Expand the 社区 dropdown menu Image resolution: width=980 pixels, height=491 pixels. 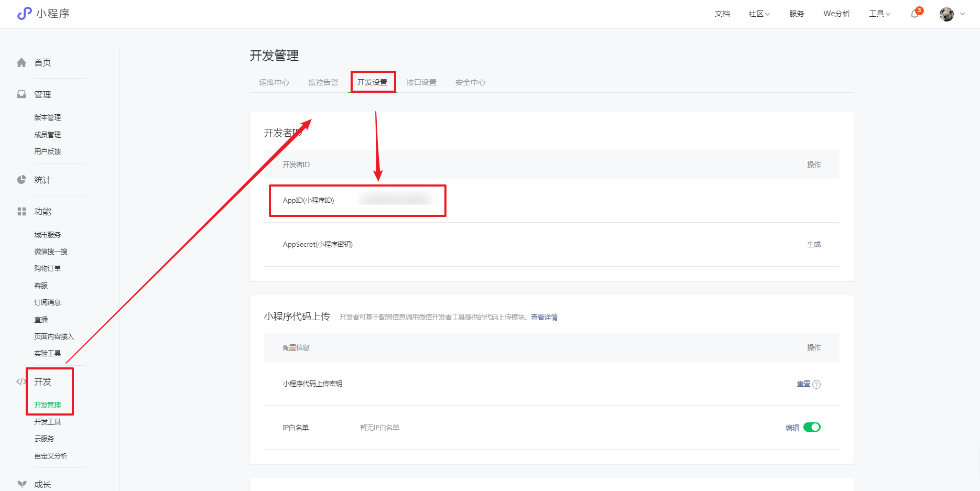pos(759,14)
